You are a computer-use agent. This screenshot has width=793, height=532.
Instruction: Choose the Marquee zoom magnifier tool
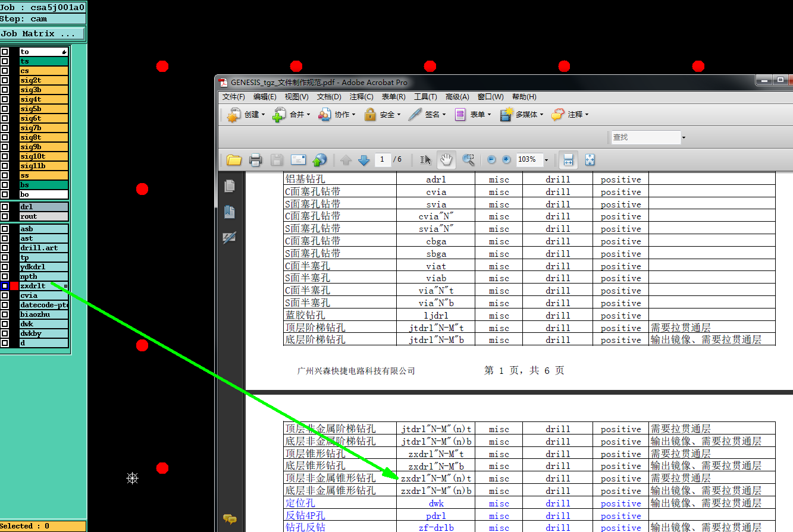pos(469,160)
